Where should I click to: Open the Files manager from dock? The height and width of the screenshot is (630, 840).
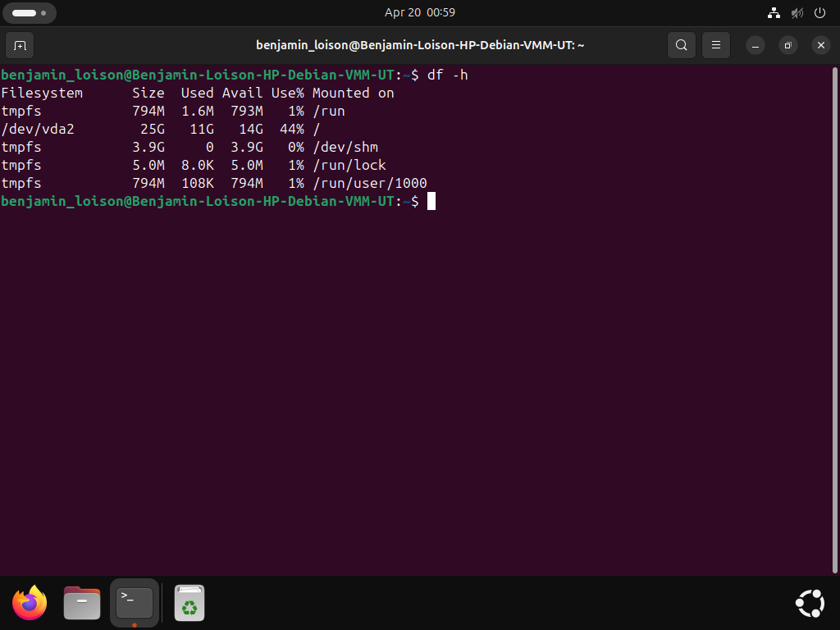coord(82,603)
